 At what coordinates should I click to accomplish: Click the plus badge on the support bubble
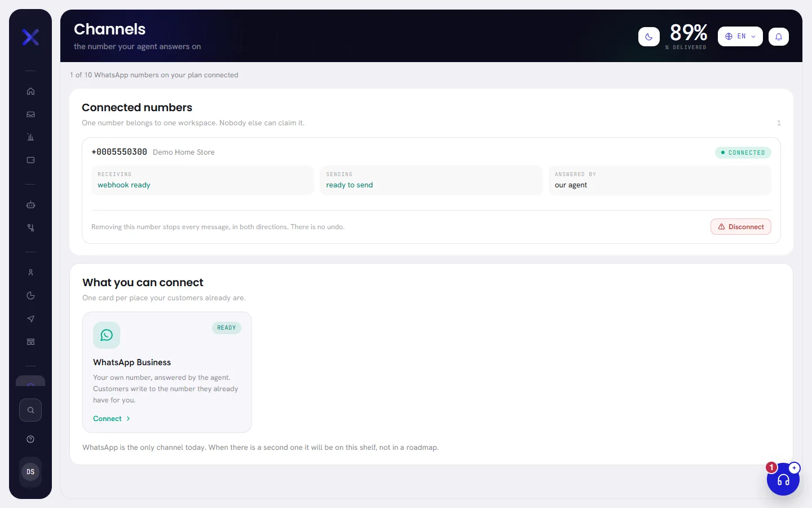(x=794, y=468)
